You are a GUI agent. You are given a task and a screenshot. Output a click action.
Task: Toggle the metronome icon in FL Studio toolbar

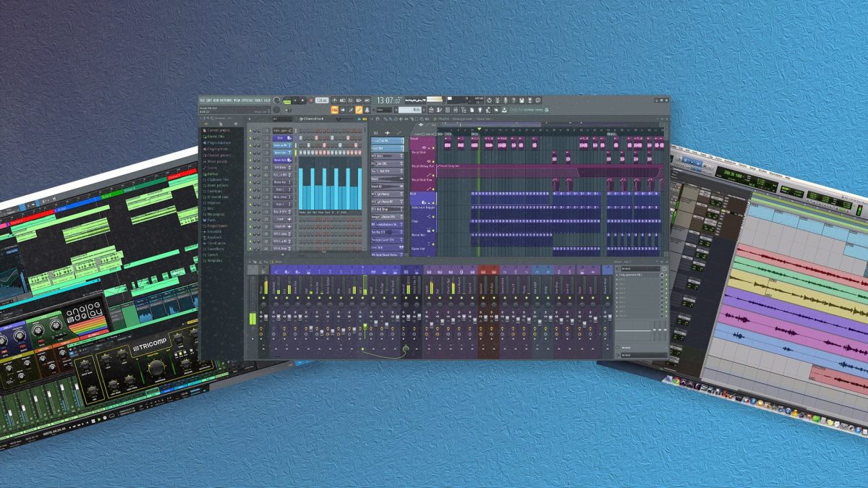tap(335, 100)
